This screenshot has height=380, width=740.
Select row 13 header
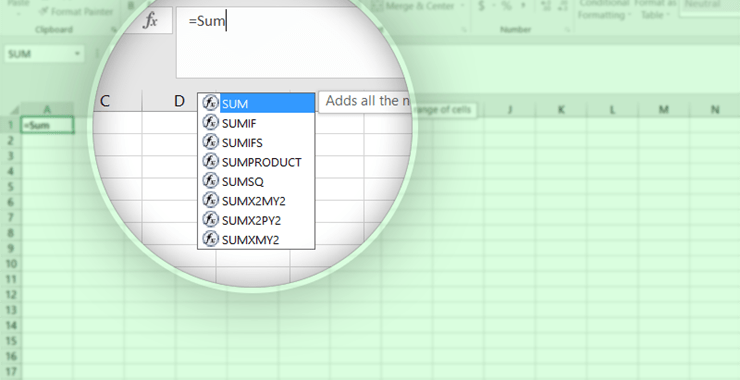pyautogui.click(x=10, y=310)
